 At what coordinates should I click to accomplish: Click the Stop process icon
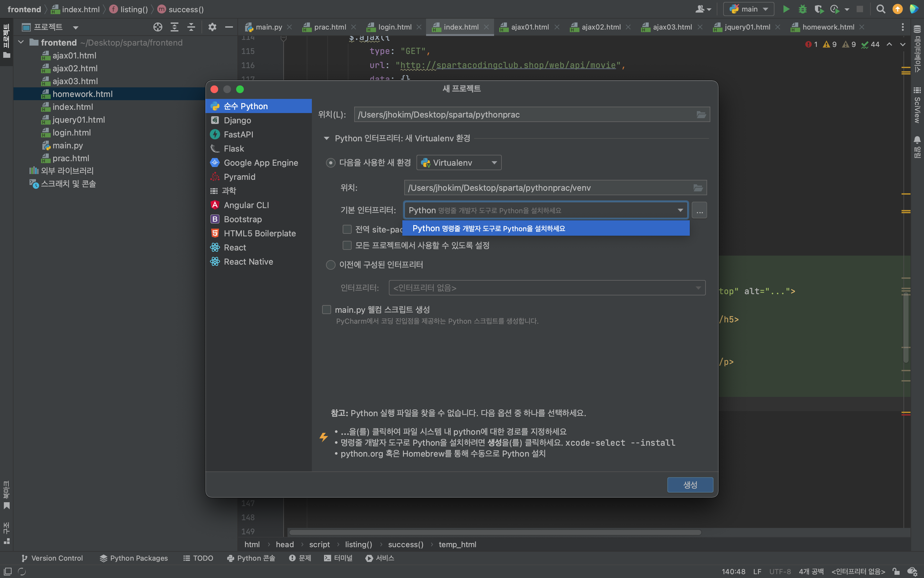(860, 9)
